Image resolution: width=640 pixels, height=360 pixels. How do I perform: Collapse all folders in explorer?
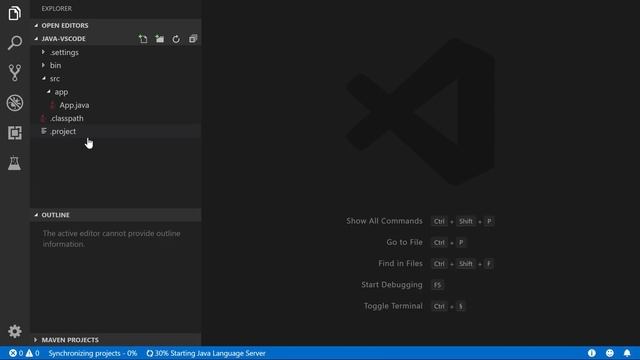(193, 39)
